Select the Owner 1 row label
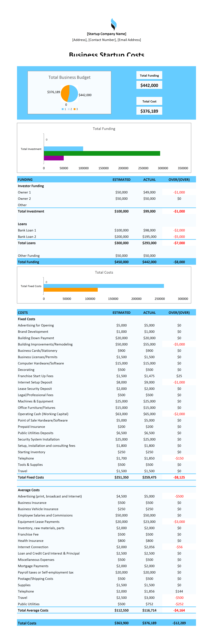 point(24,192)
